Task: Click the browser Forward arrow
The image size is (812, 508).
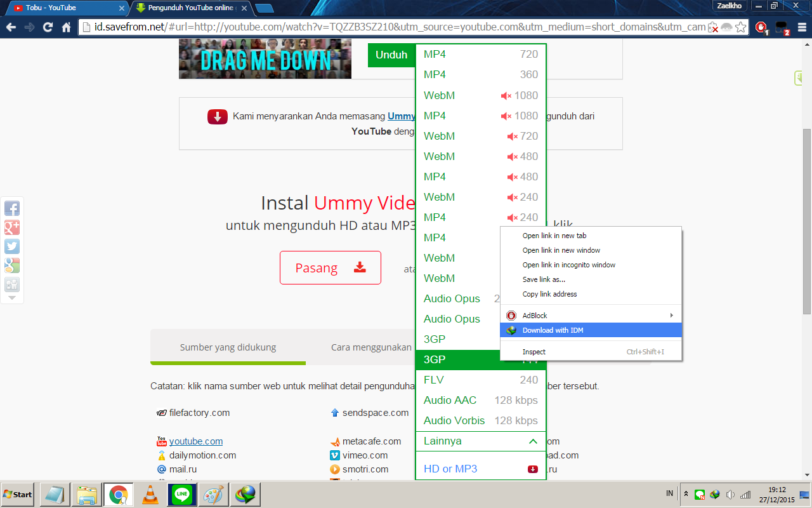Action: 29,27
